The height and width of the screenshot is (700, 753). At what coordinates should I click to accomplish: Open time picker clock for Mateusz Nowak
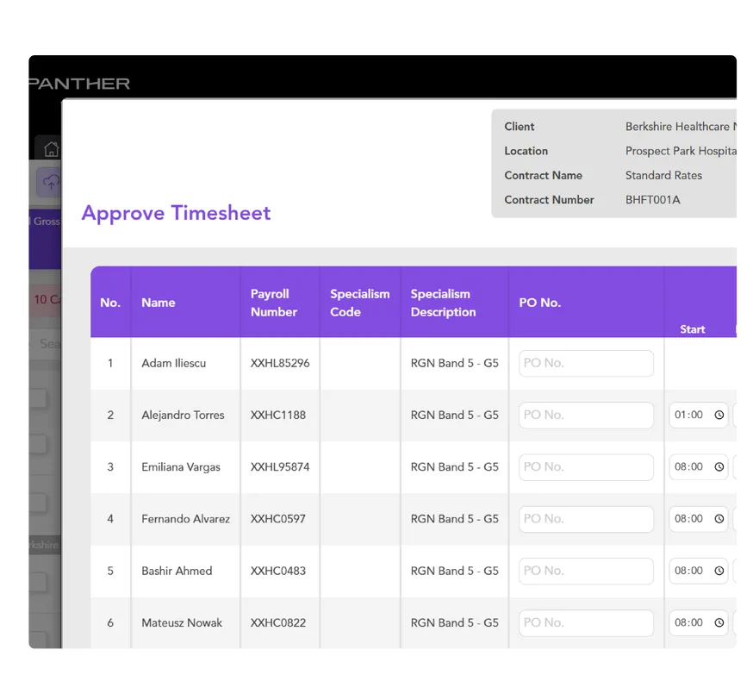point(719,622)
